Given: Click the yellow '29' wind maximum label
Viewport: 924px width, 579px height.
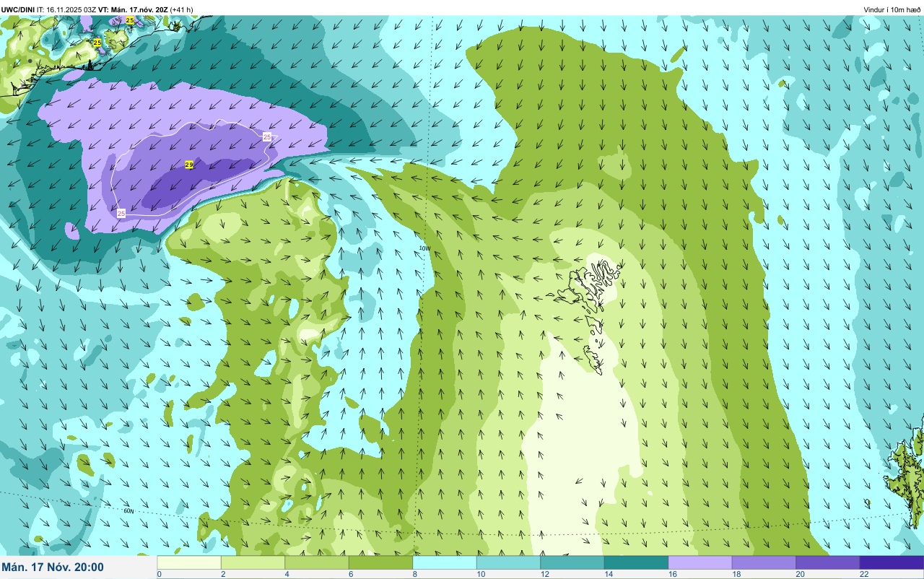Looking at the screenshot, I should click(x=189, y=165).
